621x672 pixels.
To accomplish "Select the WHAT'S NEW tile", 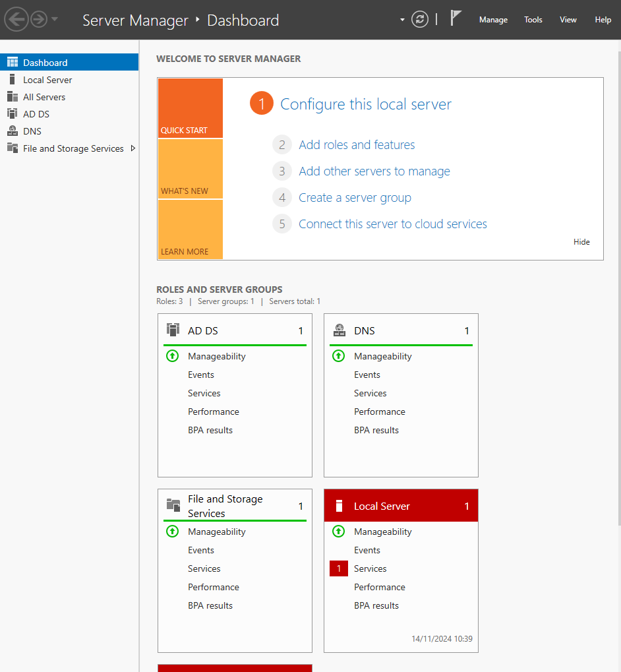I will coord(190,169).
